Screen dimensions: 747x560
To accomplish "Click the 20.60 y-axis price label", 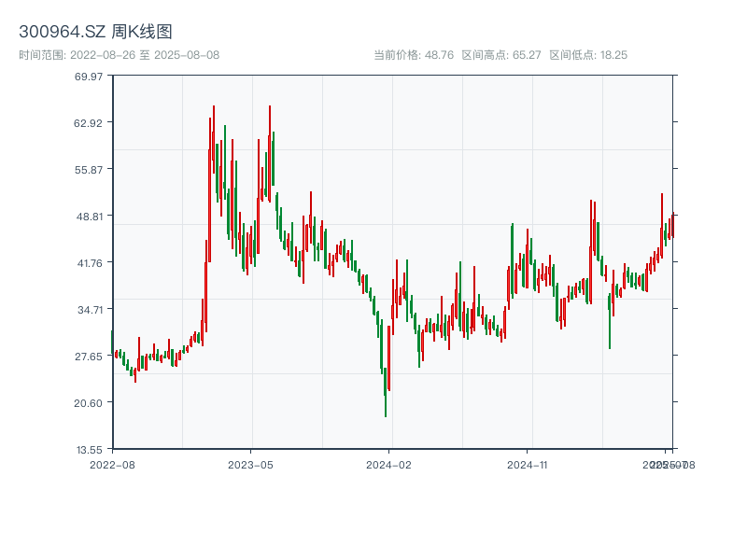I will [89, 403].
